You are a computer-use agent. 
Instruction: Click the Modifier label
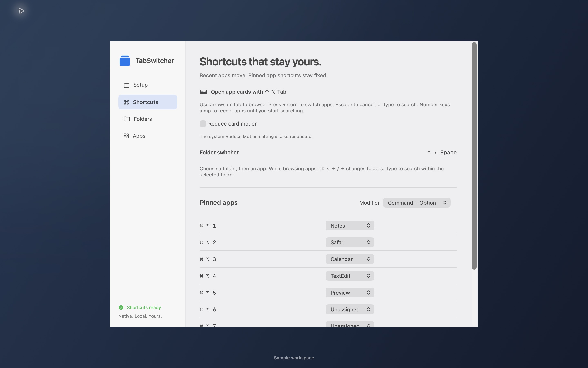click(x=369, y=203)
